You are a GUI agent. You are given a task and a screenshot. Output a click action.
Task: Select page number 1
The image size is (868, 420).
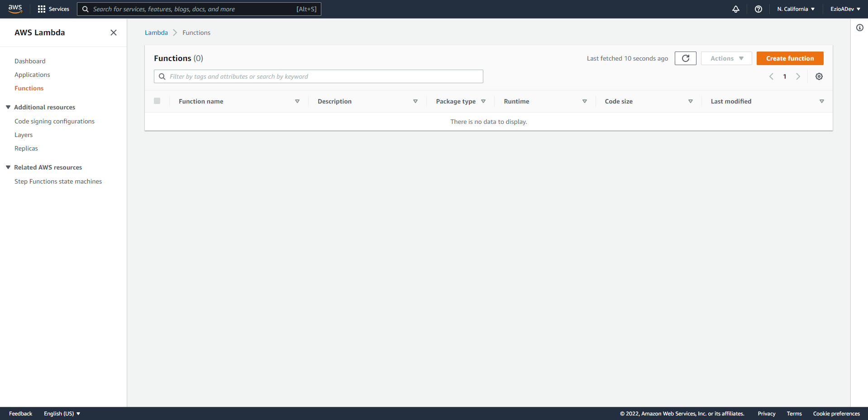click(x=785, y=76)
